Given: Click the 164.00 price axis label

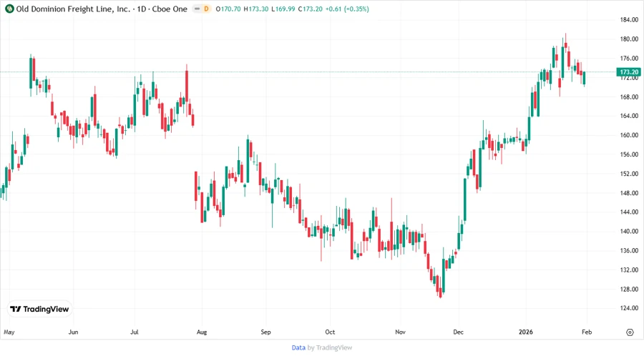Looking at the screenshot, I should 629,116.
